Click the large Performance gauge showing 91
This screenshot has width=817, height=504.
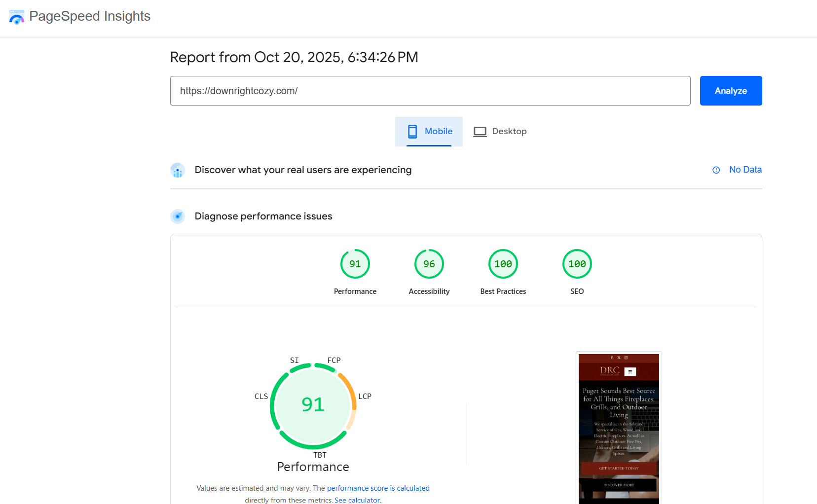click(x=313, y=405)
